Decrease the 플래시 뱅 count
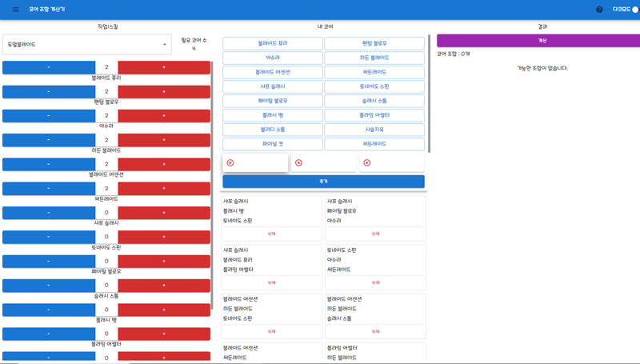Screen dimensions: 640x364 49,310
